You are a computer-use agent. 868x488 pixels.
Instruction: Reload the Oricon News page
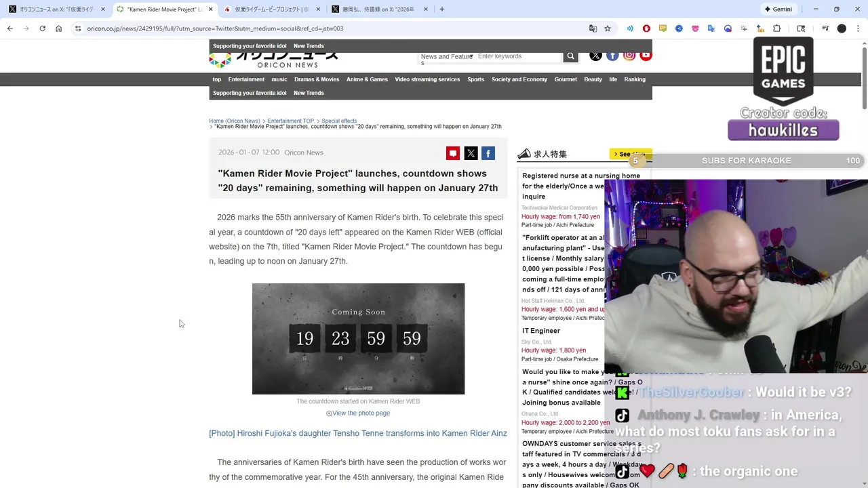point(42,28)
